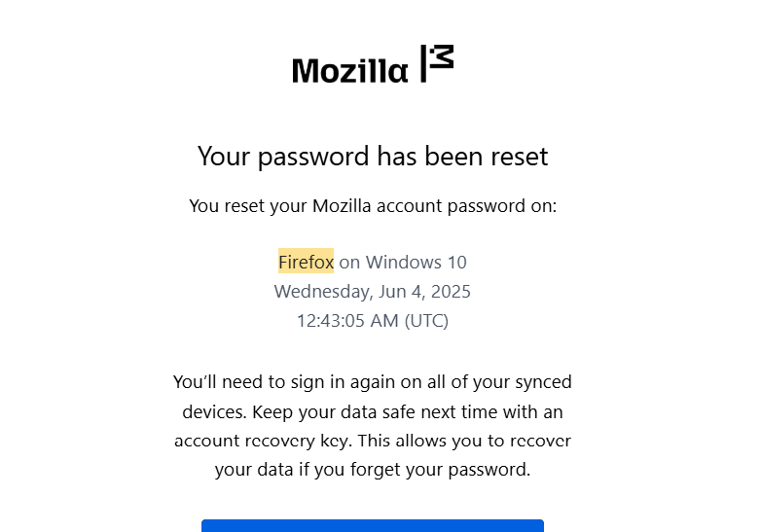Click the Mozilla flag logo icon
The image size is (761, 532).
point(437,63)
